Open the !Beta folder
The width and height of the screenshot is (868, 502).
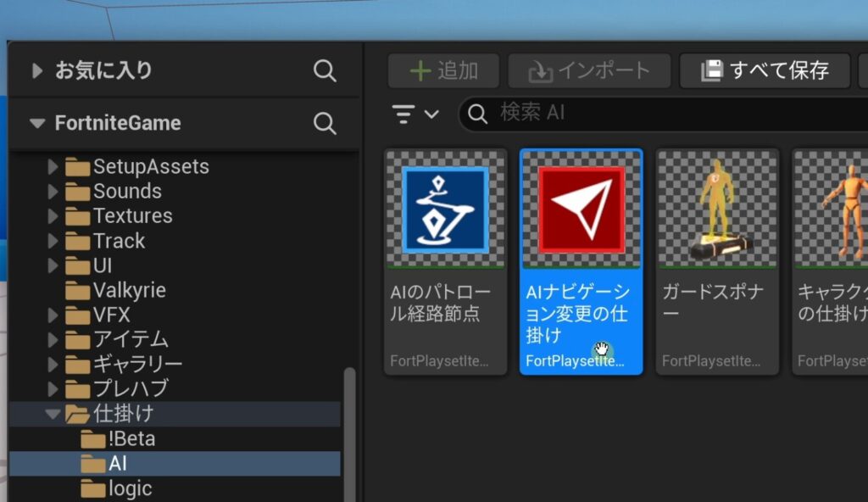[x=131, y=439]
